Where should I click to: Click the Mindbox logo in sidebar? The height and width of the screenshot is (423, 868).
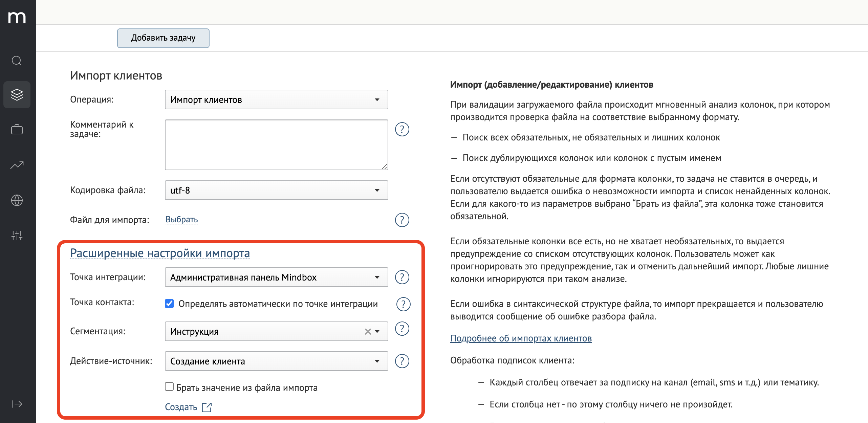tap(17, 18)
